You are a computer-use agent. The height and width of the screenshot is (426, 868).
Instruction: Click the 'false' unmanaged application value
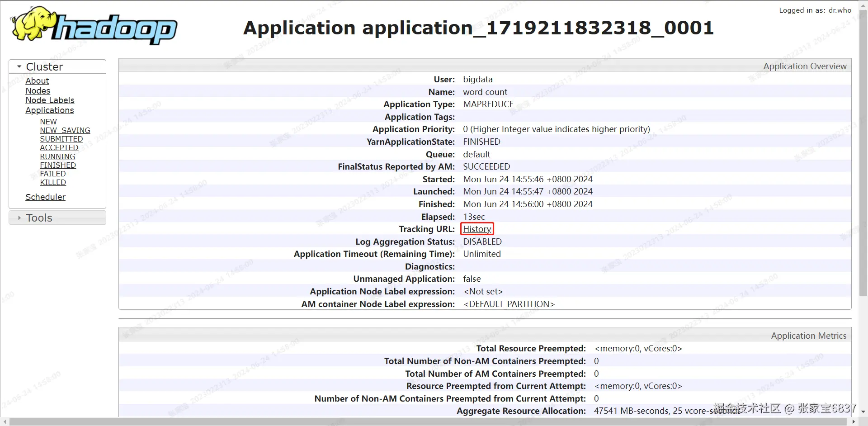tap(472, 279)
